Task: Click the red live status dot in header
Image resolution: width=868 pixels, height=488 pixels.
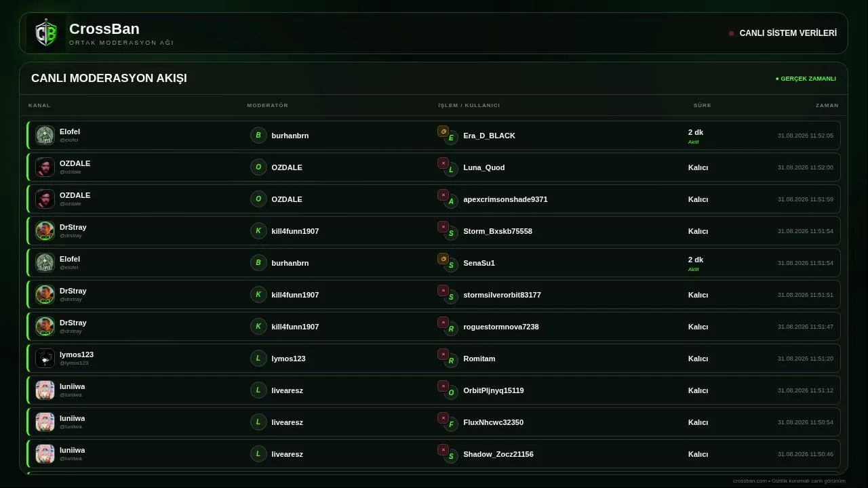Action: 731,33
